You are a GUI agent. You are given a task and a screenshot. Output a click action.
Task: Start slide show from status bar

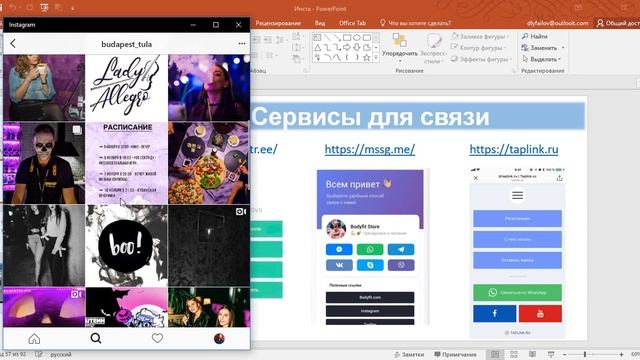pos(551,354)
